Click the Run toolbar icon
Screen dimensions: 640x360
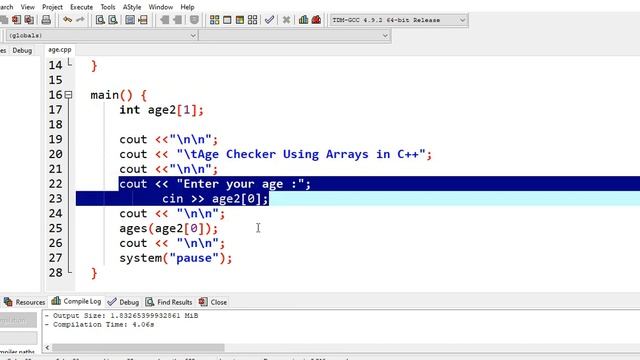click(227, 20)
